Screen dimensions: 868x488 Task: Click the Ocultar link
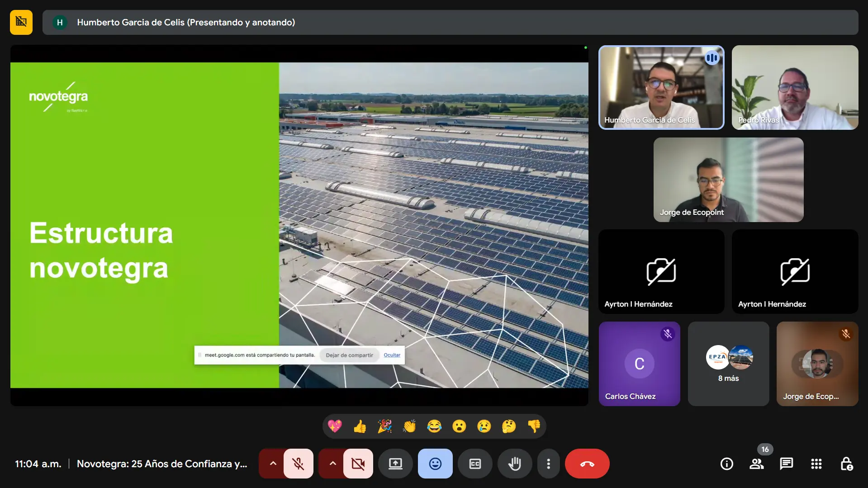392,355
